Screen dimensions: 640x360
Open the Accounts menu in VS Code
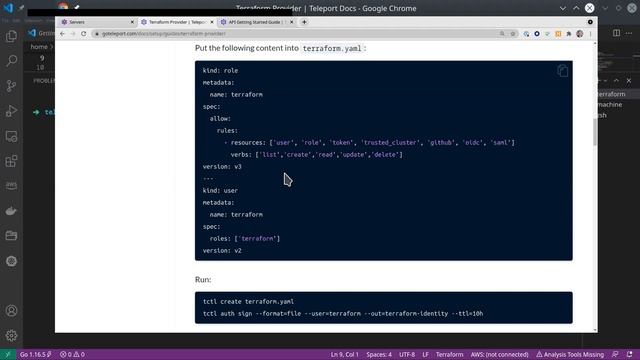(x=11, y=311)
